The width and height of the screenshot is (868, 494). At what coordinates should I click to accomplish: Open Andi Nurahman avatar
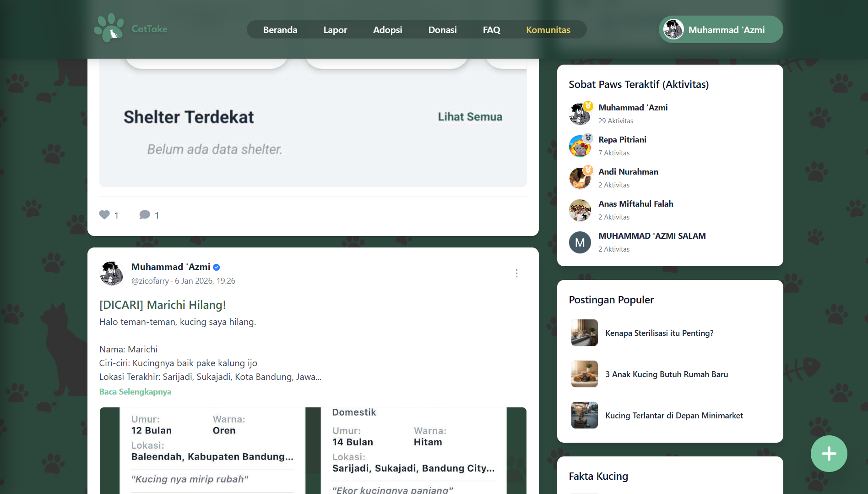pos(580,178)
